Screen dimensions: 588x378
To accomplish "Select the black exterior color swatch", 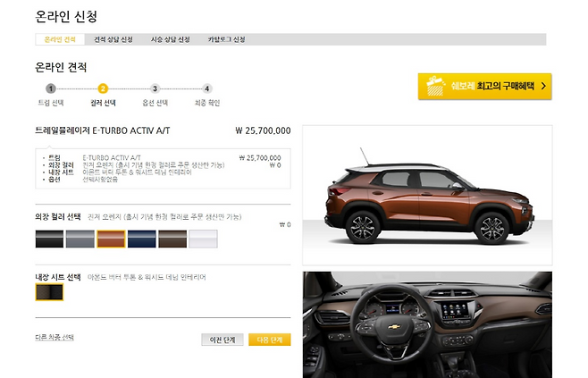I will [x=49, y=239].
